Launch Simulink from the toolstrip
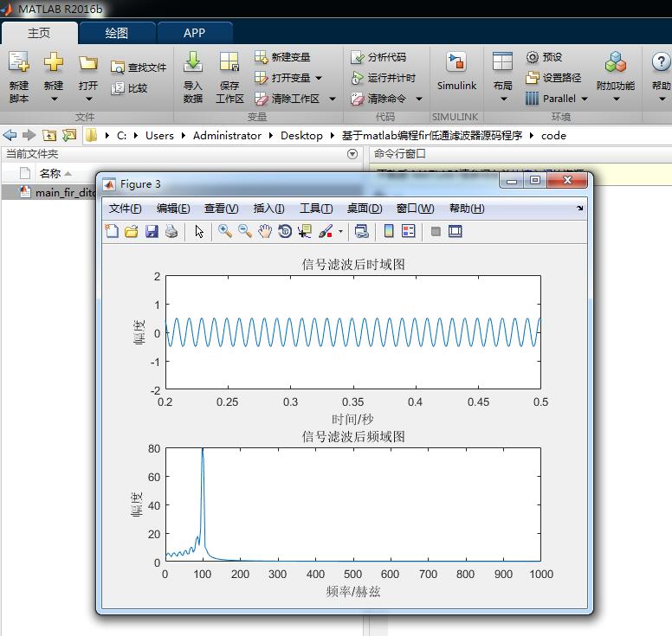 tap(456, 71)
